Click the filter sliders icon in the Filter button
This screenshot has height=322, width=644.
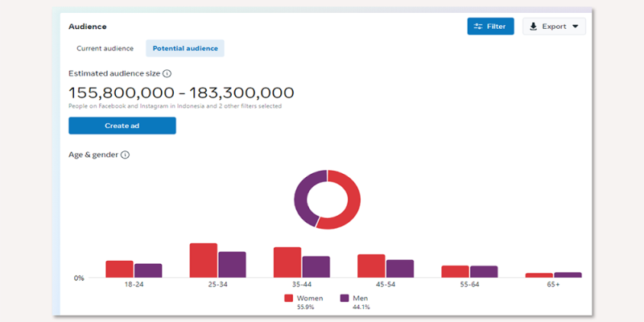tap(478, 27)
